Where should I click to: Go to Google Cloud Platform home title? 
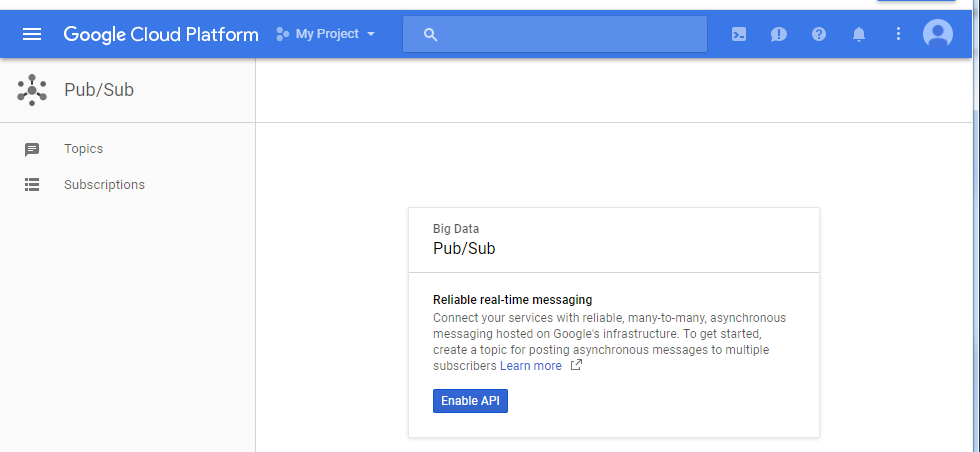click(161, 34)
